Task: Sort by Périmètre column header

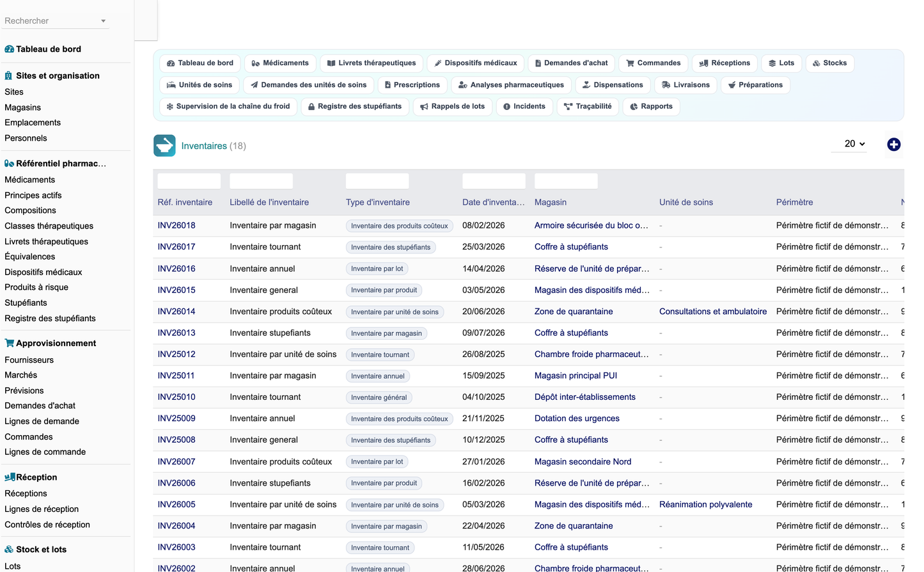Action: click(x=795, y=202)
